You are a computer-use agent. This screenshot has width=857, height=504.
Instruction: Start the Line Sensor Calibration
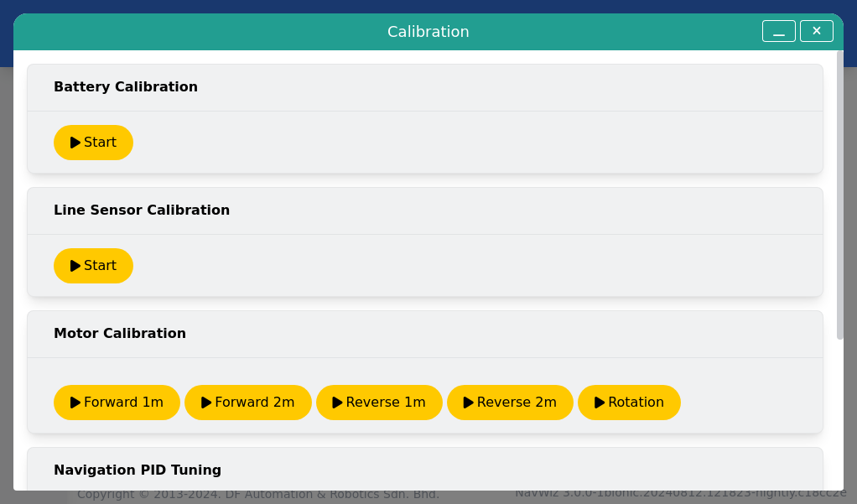(x=93, y=266)
